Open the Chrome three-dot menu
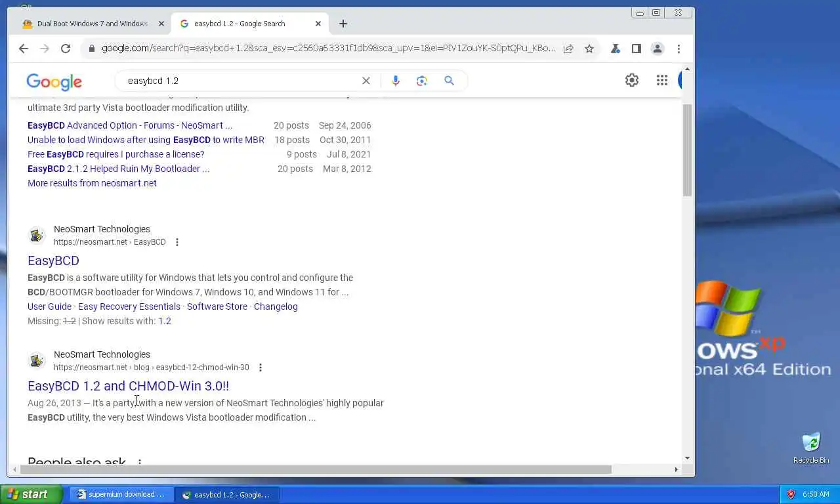 [x=679, y=49]
